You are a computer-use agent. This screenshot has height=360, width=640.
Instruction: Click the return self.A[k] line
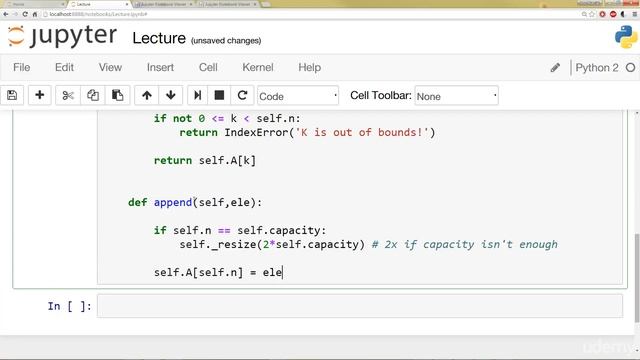(x=205, y=160)
